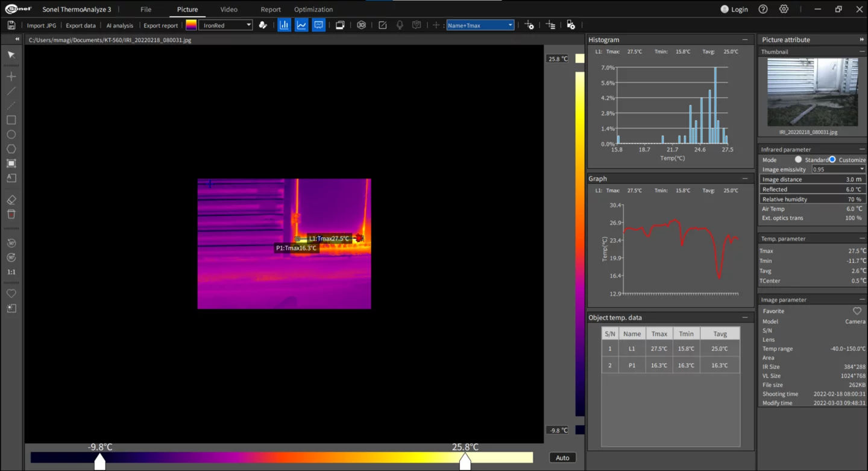Viewport: 868px width, 471px height.
Task: Collapse the Object temp. data panel
Action: tap(745, 317)
